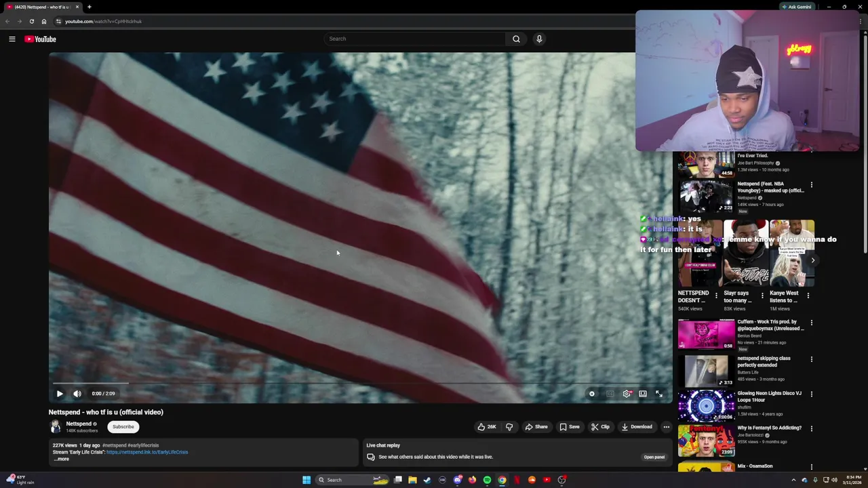This screenshot has width=868, height=488.
Task: Open the nettspend skipping class video title
Action: (x=764, y=362)
